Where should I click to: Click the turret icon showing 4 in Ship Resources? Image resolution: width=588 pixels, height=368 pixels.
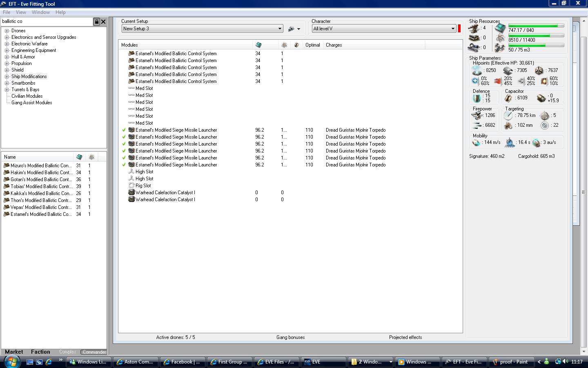pos(474,28)
